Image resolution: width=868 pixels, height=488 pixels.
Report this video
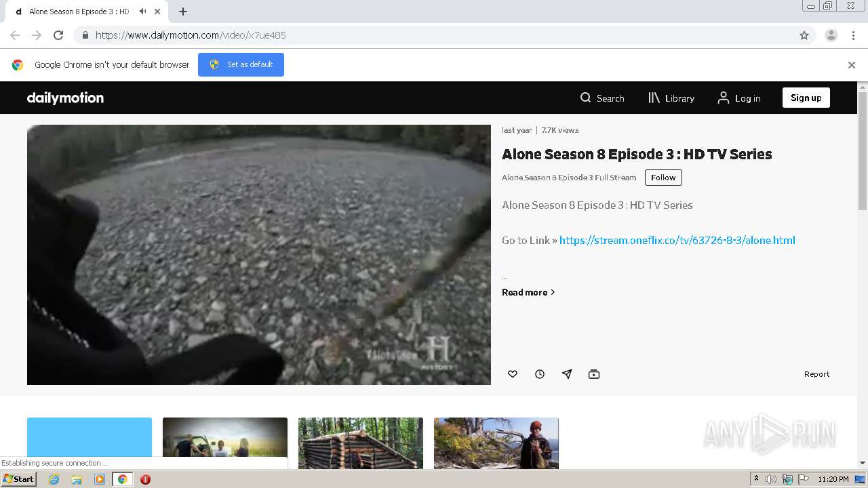pyautogui.click(x=816, y=374)
